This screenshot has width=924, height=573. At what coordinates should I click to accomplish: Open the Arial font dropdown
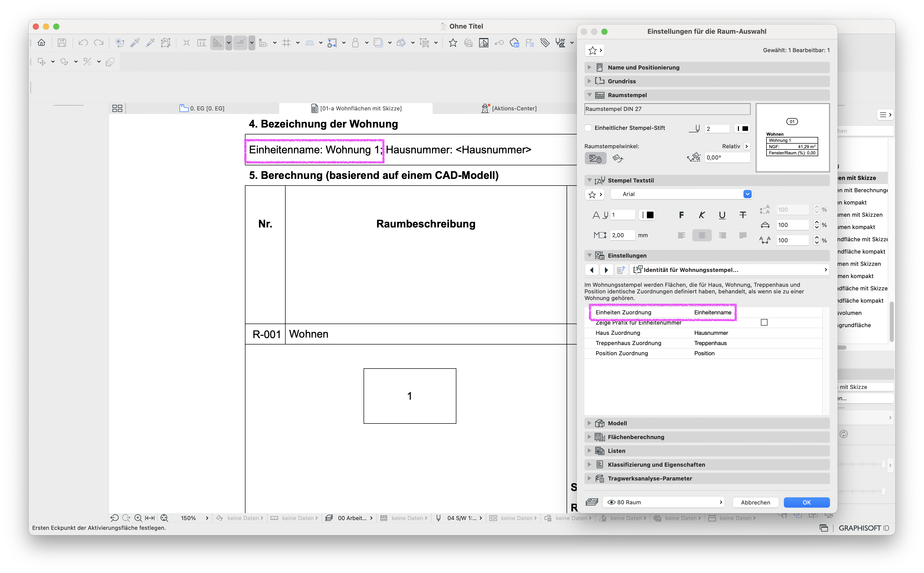pos(681,194)
